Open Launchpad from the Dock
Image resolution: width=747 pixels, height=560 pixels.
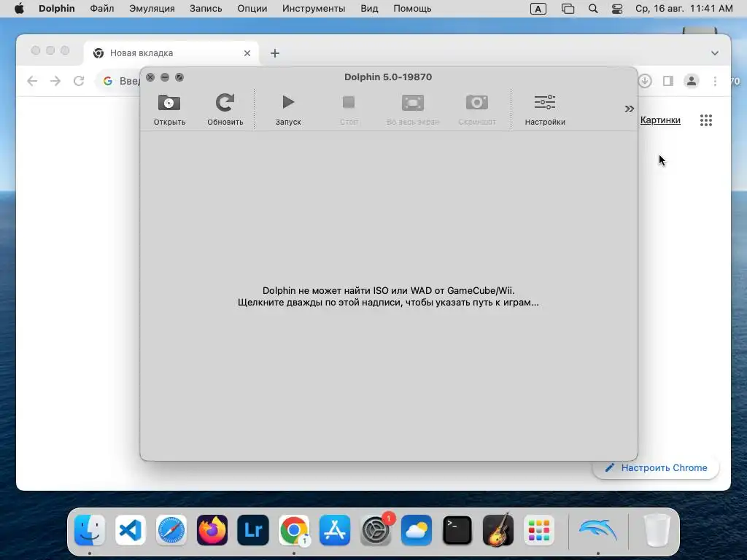pos(539,530)
